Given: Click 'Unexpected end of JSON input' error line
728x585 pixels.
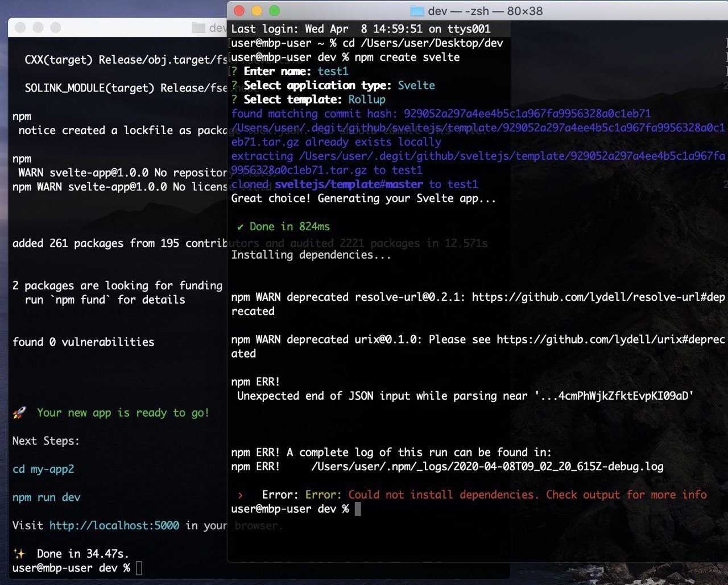Looking at the screenshot, I should (x=466, y=396).
